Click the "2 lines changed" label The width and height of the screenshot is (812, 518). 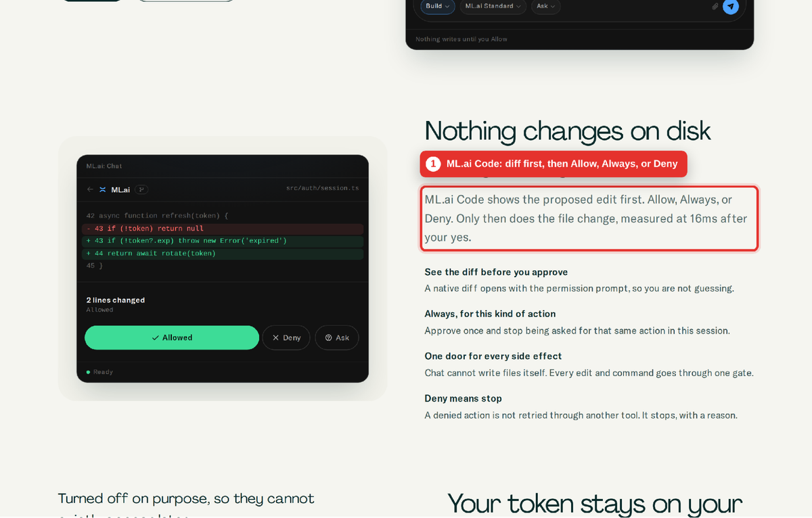click(x=115, y=300)
